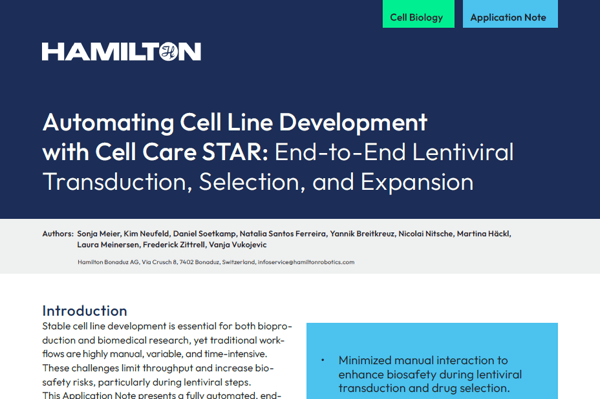Image resolution: width=600 pixels, height=399 pixels.
Task: Click author name Frederick Zittrell
Action: point(174,245)
